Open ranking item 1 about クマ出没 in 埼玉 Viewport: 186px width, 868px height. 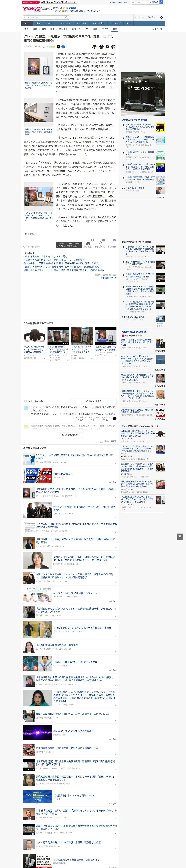coord(143,128)
